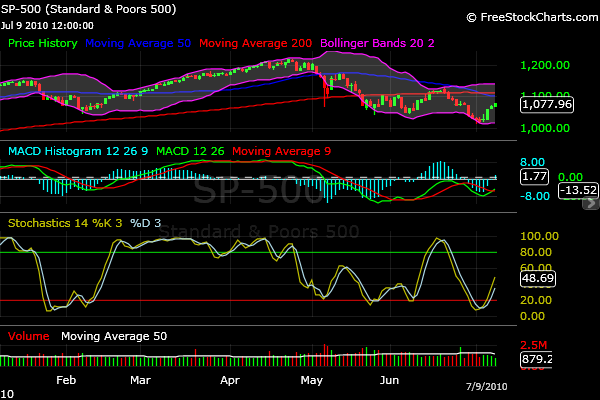Click the Price History legend label

pyautogui.click(x=42, y=43)
